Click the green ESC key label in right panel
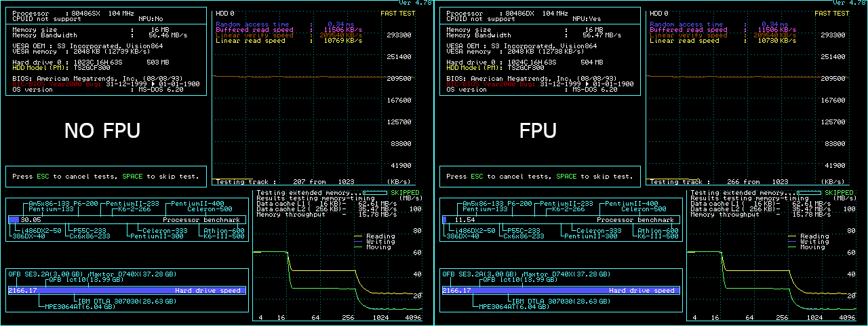868x326 pixels. [x=477, y=177]
